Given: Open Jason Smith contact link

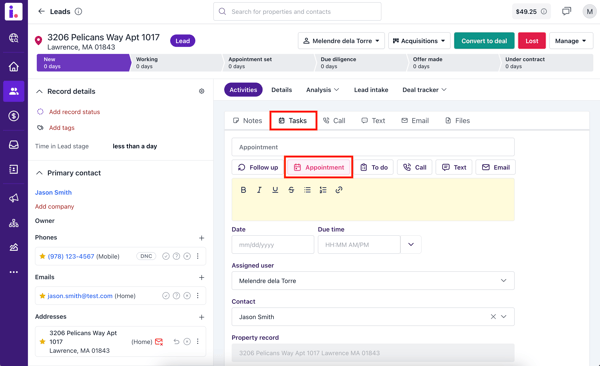Looking at the screenshot, I should pos(53,193).
